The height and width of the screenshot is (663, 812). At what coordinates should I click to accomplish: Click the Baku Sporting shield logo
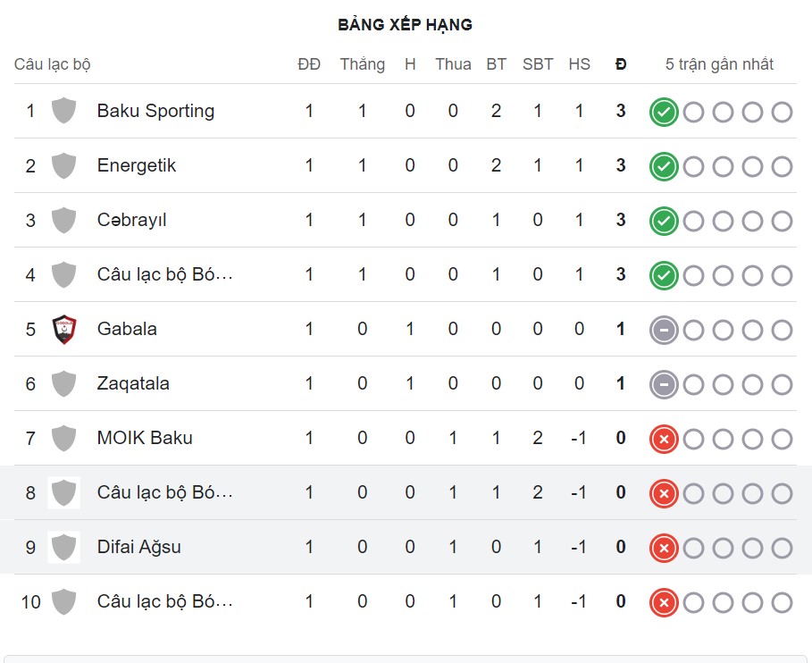(x=63, y=111)
